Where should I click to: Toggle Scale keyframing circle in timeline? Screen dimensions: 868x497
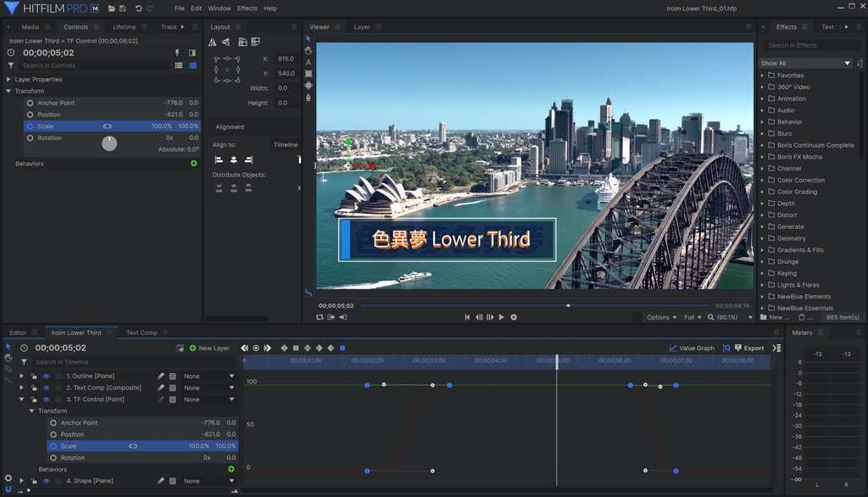(53, 446)
